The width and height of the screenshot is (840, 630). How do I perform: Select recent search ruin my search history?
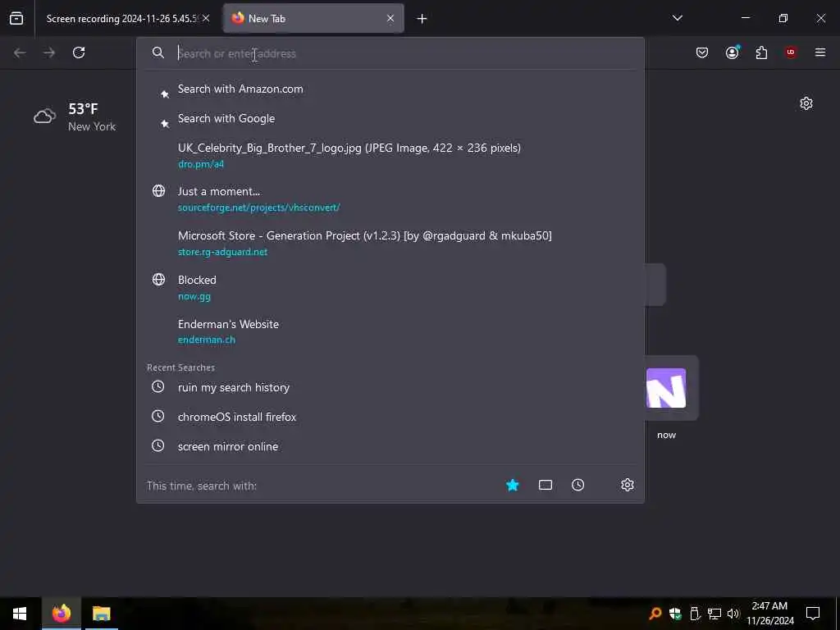(390, 387)
